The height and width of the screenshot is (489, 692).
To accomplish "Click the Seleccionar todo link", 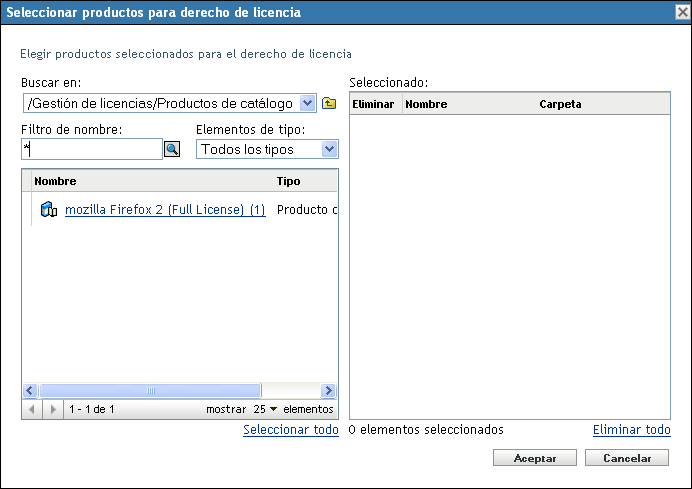I will click(291, 429).
